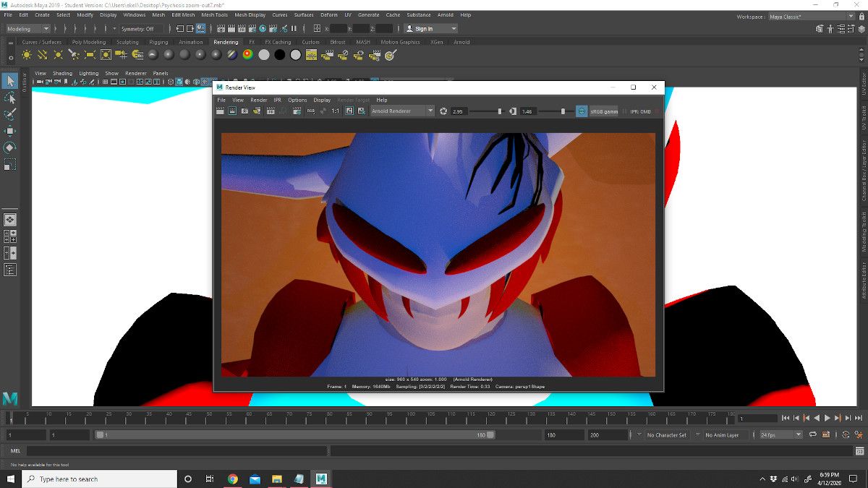Open the viewport Lighting menu

[89, 73]
